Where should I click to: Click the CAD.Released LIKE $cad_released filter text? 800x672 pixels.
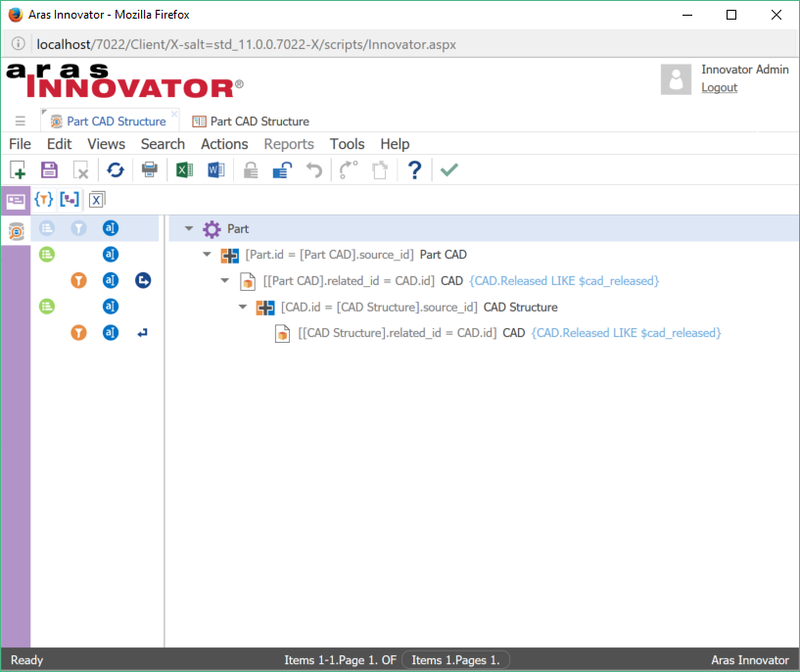[x=564, y=281]
